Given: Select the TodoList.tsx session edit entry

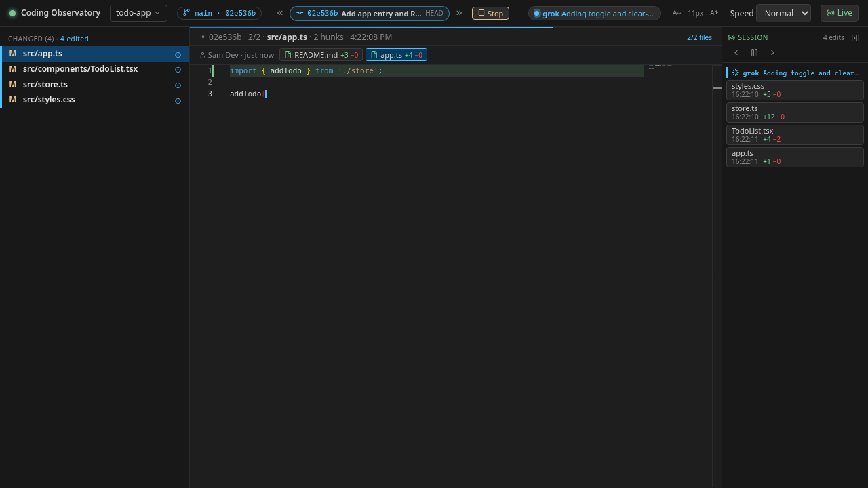Looking at the screenshot, I should click(795, 135).
